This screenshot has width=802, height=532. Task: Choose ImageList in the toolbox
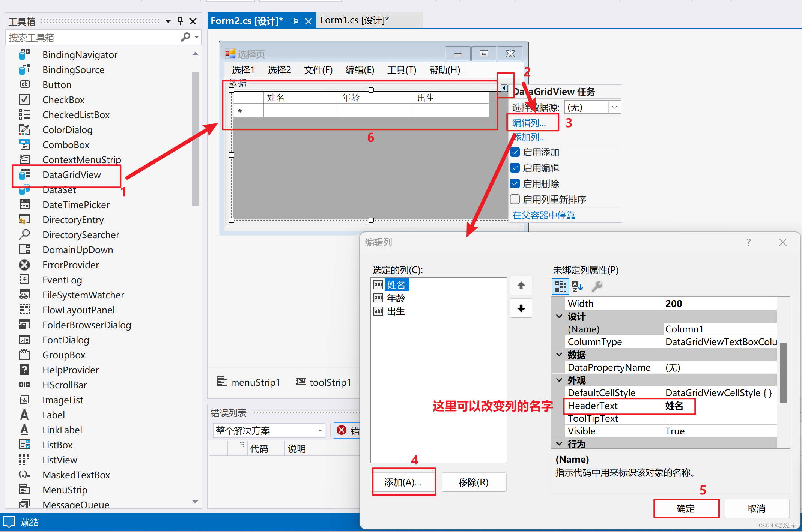[x=63, y=400]
